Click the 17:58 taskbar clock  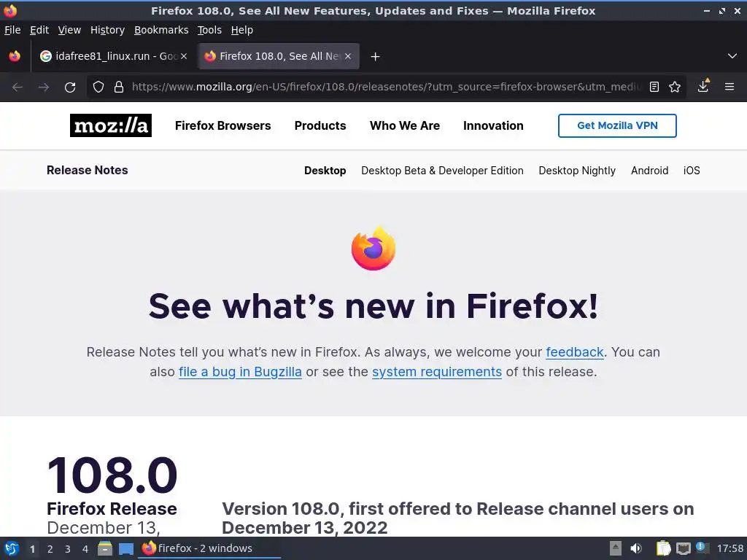729,548
